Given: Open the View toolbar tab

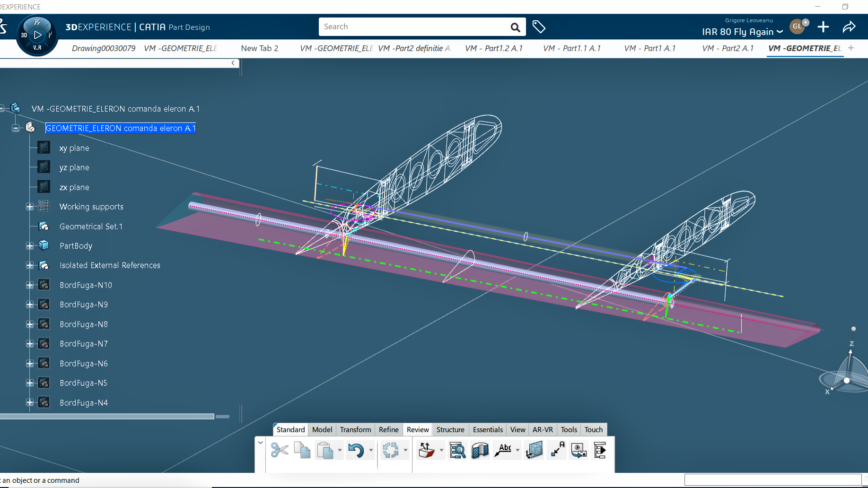Looking at the screenshot, I should click(x=517, y=429).
